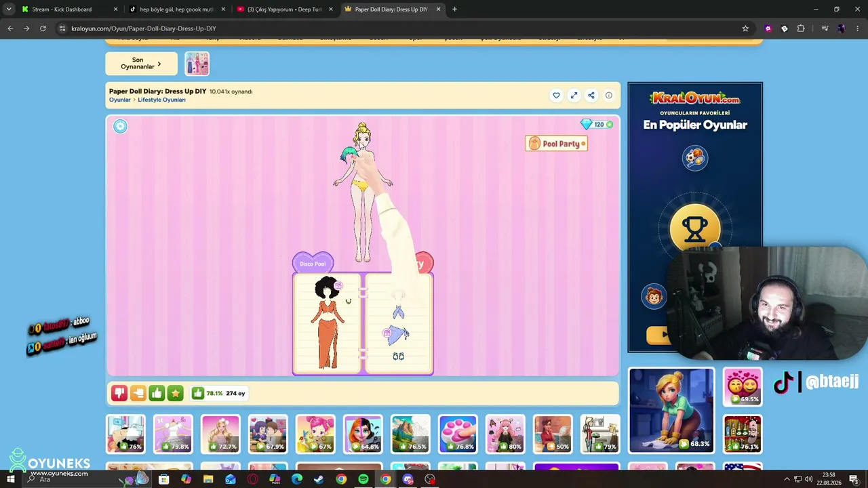Open the Windows Start menu
The width and height of the screenshot is (868, 488).
click(11, 479)
